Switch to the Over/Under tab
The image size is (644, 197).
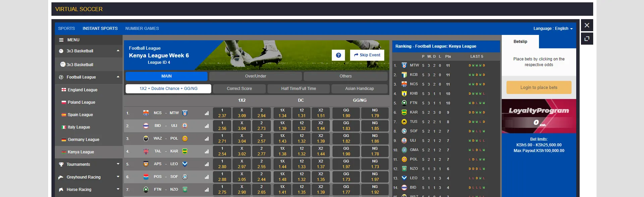tap(255, 76)
